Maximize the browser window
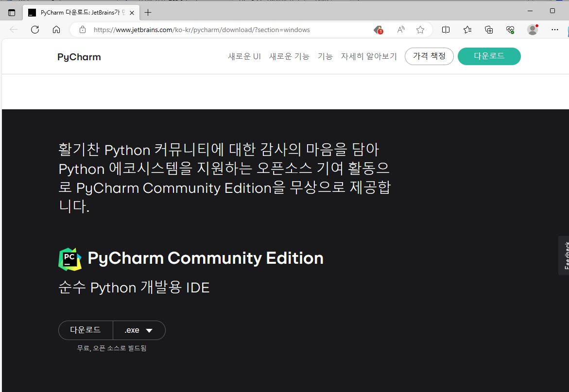Image resolution: width=569 pixels, height=392 pixels. coord(552,11)
